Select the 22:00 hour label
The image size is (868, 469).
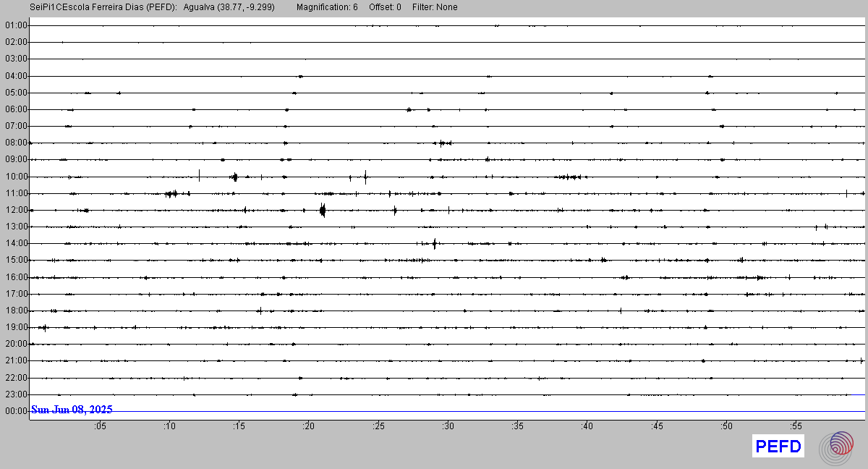16,378
